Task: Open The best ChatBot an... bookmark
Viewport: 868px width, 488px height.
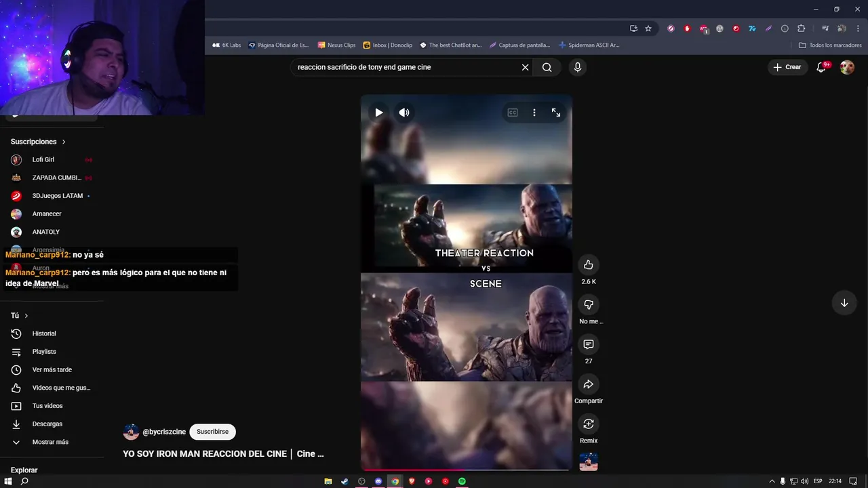Action: 450,45
